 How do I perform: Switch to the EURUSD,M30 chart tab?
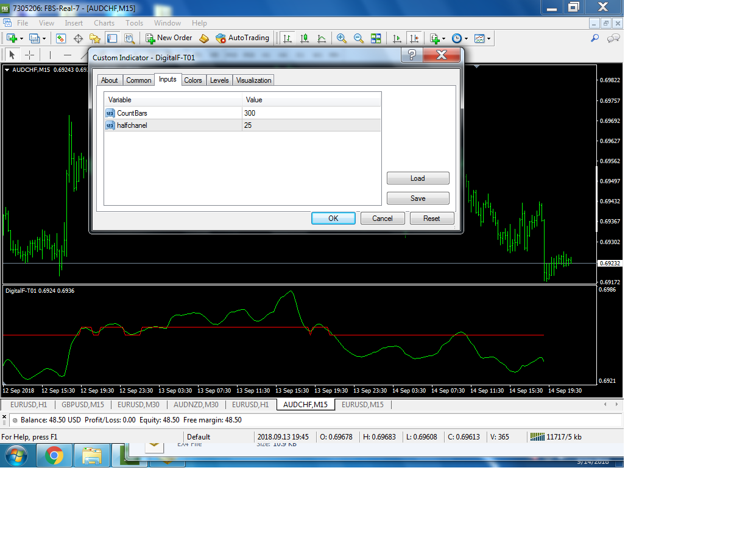[x=139, y=405]
